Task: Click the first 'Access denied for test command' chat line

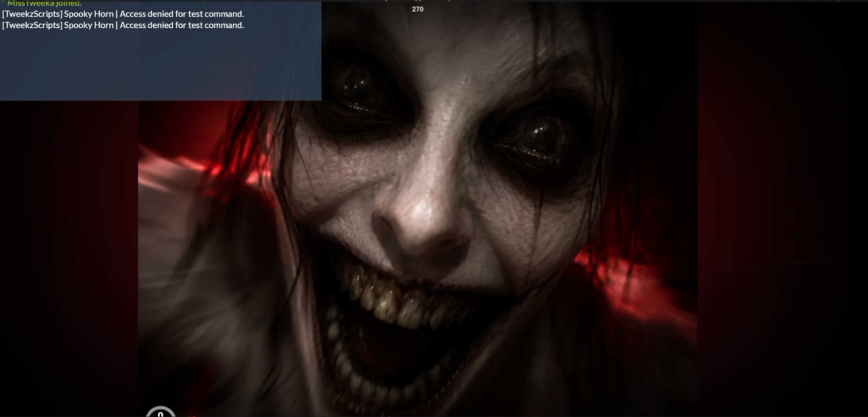Action: 123,14
